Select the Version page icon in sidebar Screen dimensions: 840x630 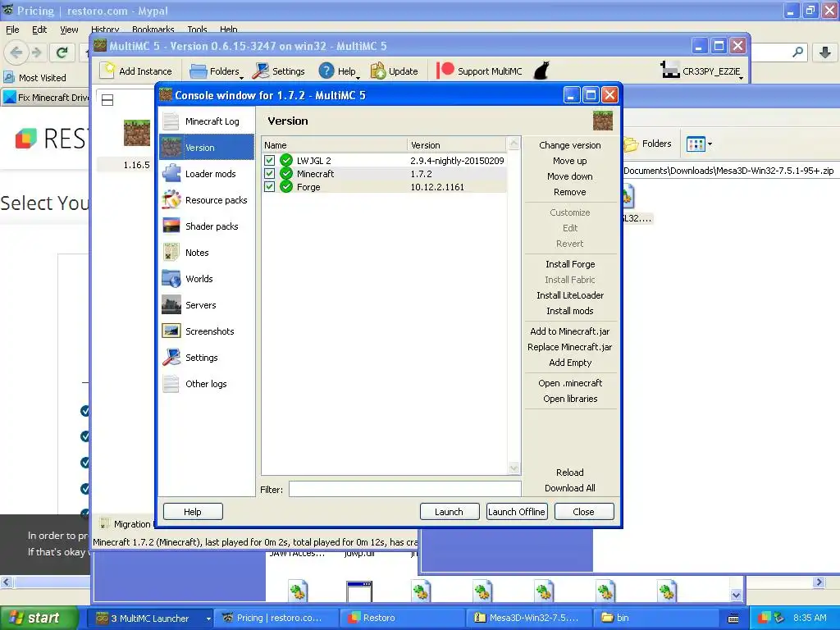171,148
